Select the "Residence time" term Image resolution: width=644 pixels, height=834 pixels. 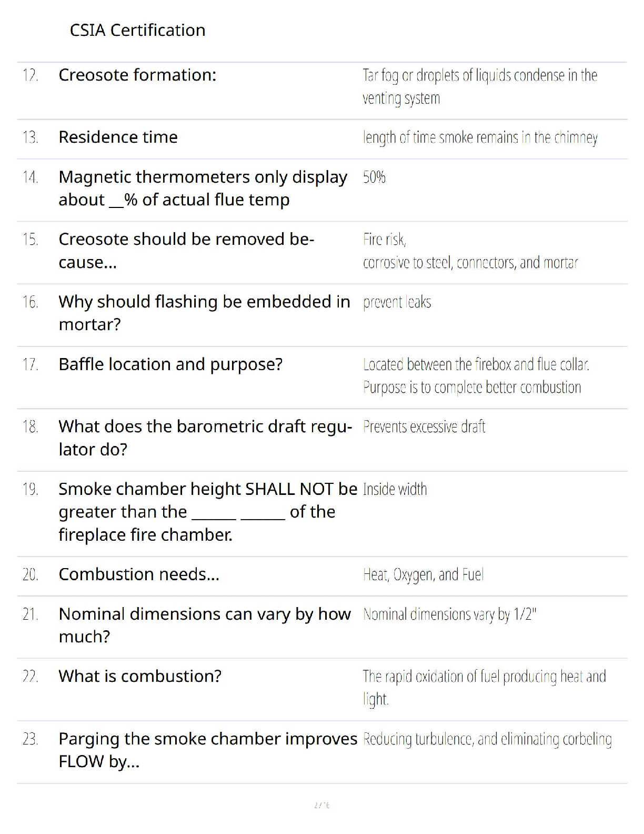tap(118, 137)
